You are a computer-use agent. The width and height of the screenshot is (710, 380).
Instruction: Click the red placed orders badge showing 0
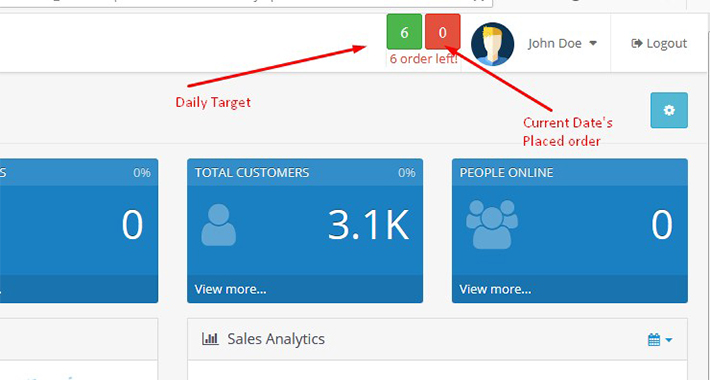(442, 32)
